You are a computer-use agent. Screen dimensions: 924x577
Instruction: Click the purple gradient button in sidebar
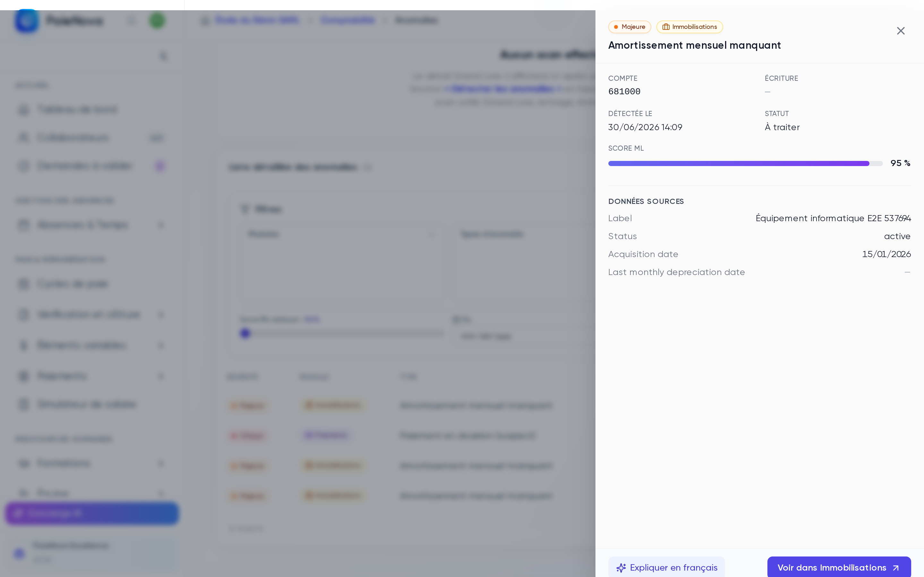(x=92, y=513)
